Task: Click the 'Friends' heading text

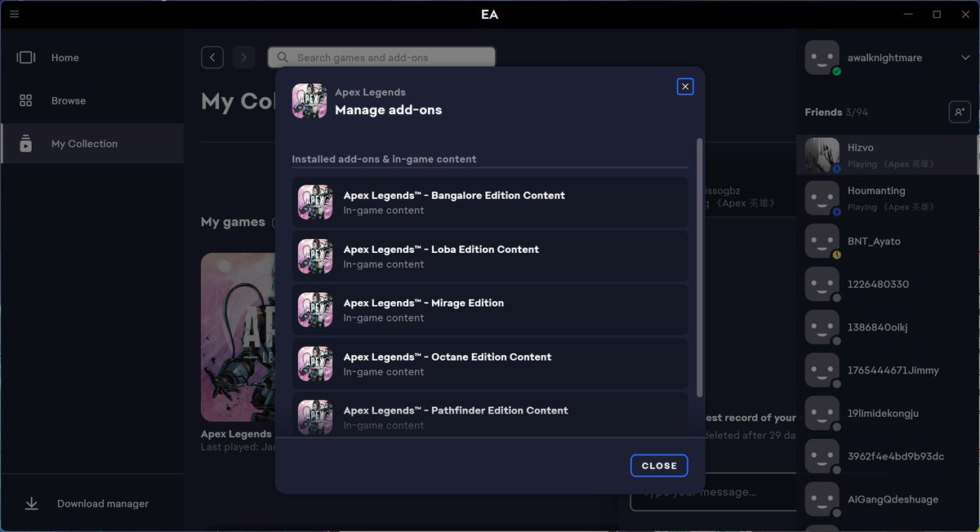Action: (x=823, y=112)
